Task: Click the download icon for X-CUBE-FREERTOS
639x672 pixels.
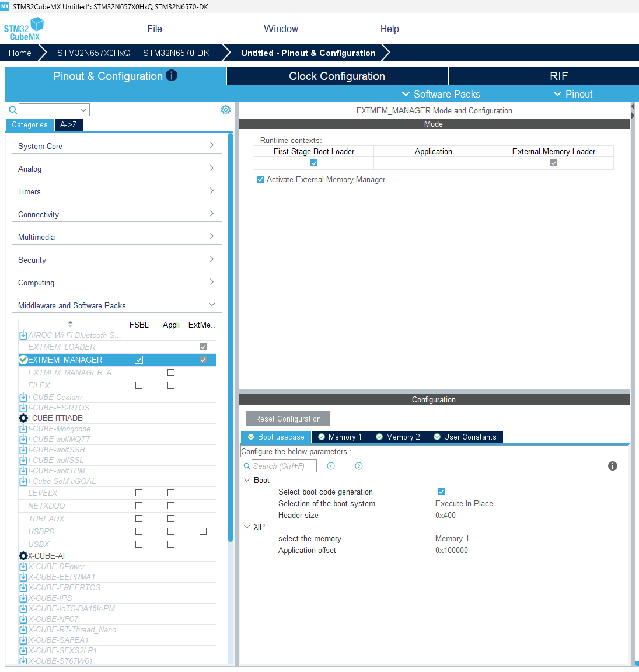Action: (x=23, y=587)
